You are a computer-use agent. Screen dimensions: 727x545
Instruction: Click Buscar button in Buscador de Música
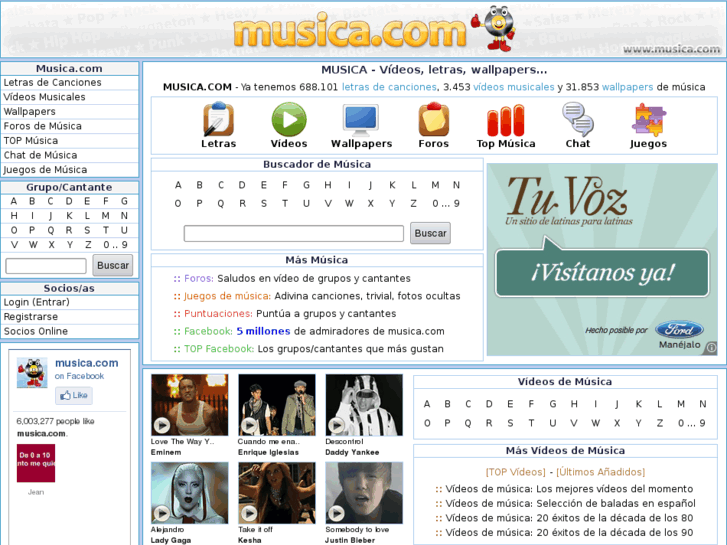[430, 233]
